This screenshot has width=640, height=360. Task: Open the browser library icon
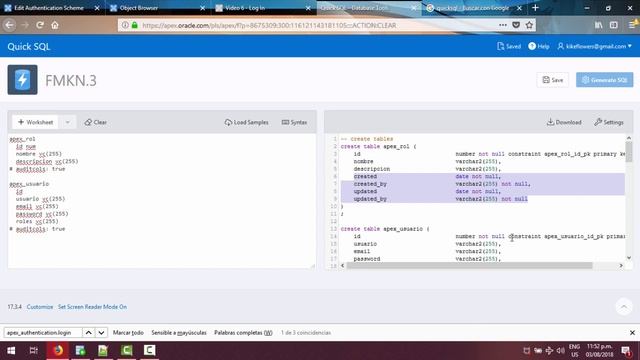point(598,25)
